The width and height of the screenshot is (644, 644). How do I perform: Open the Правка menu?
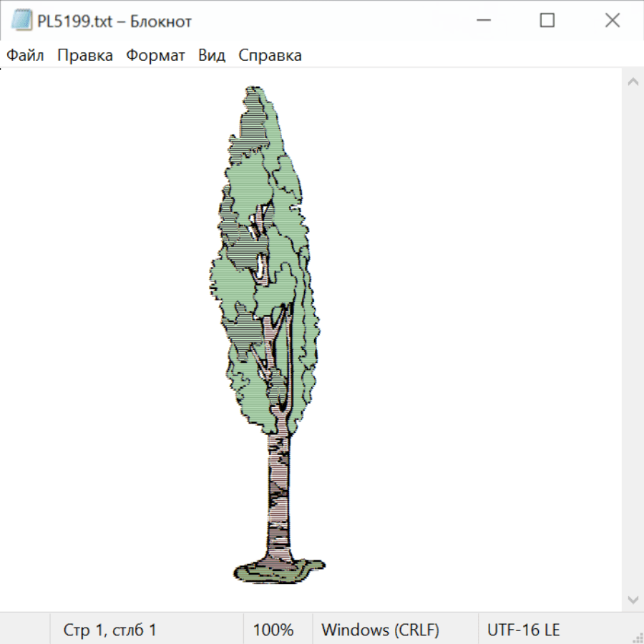(x=84, y=56)
